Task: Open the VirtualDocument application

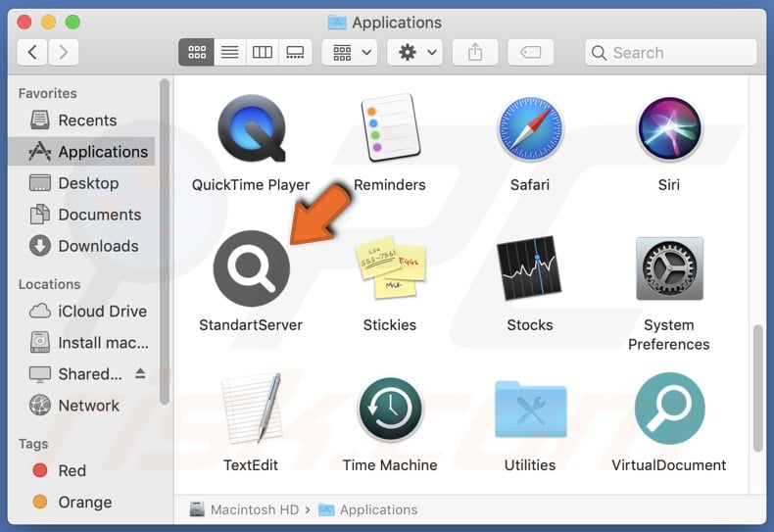Action: coord(669,409)
